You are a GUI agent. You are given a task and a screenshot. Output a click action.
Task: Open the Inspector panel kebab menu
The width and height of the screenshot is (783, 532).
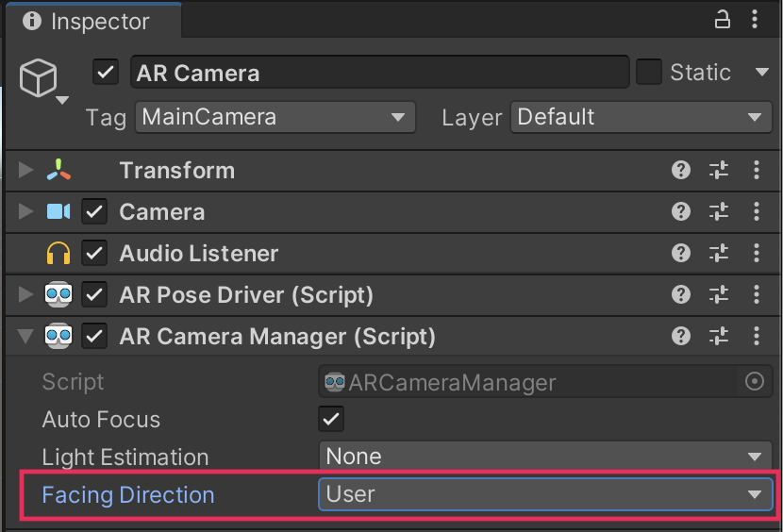pyautogui.click(x=756, y=20)
